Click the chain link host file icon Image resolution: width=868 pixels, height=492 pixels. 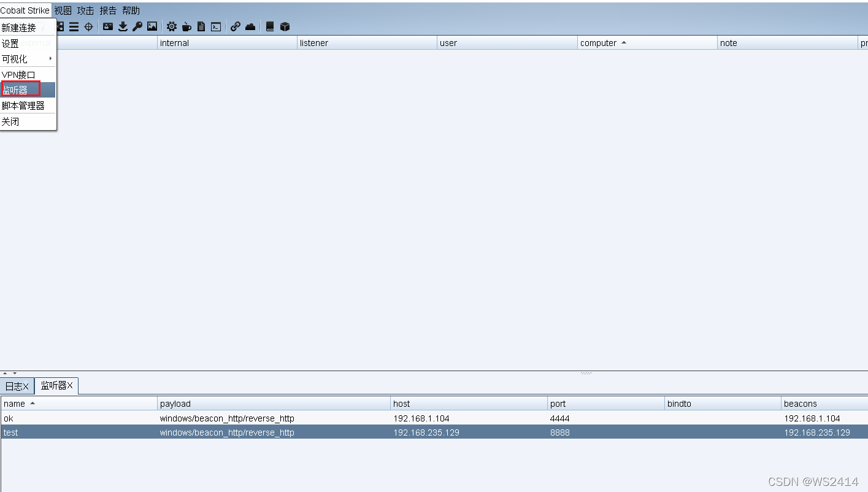coord(236,26)
